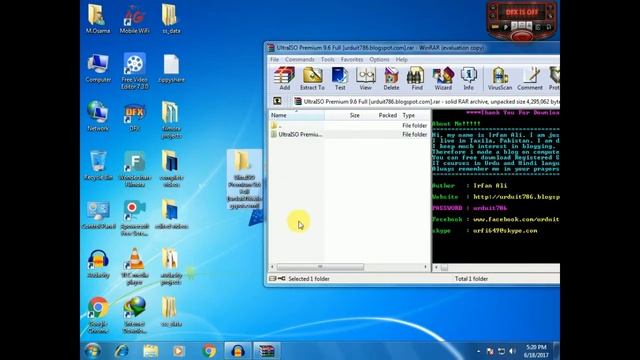This screenshot has height=360, width=640.
Task: Click the Test archive icon
Action: (340, 79)
